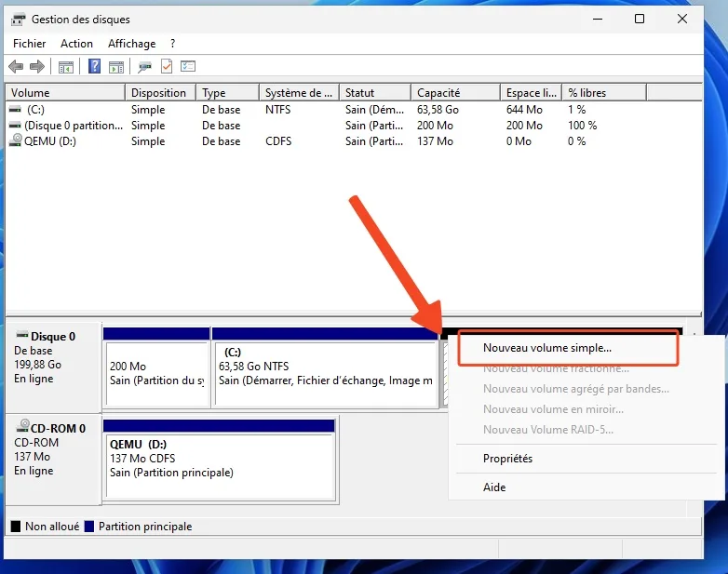
Task: Click the 100 % free cell
Action: (x=582, y=126)
